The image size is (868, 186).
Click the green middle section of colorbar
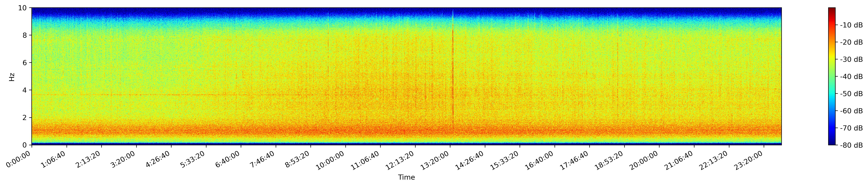tap(832, 77)
